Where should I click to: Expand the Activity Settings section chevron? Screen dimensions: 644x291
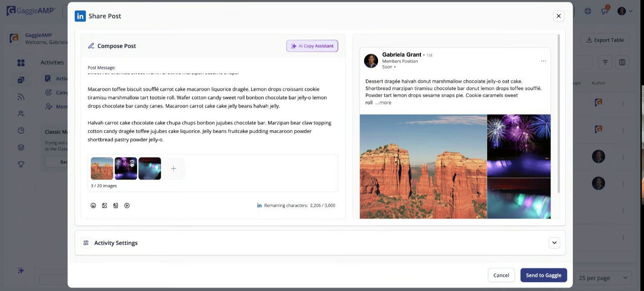554,243
